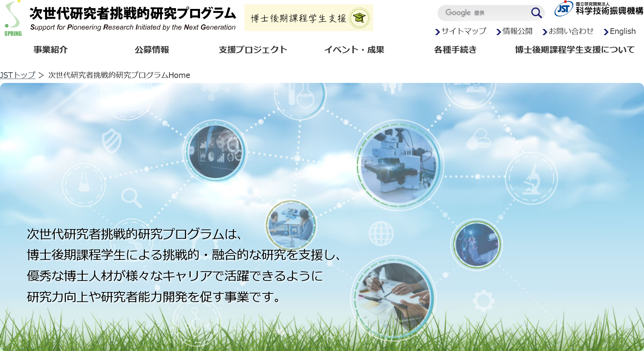Go to the サイトマップ link
The height and width of the screenshot is (351, 644).
click(x=463, y=31)
